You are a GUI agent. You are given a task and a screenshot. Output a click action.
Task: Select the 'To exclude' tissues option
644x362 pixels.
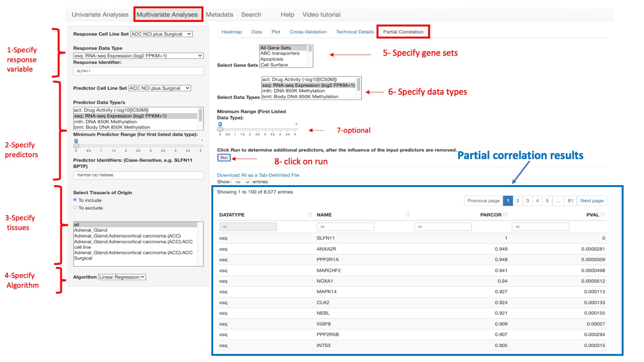75,208
